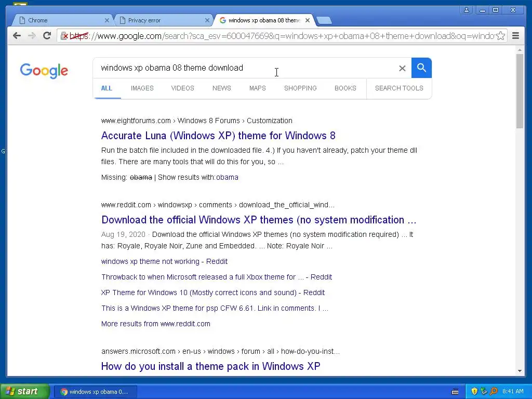Open 'XP Theme for Windows 10' Reddit link
Screen dimensions: 532x399
coord(212,293)
